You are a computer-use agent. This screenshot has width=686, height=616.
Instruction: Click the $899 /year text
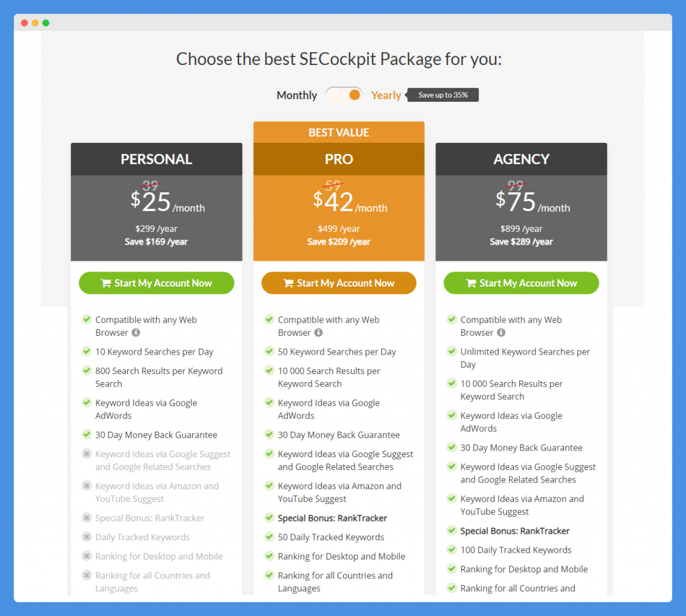pyautogui.click(x=521, y=229)
